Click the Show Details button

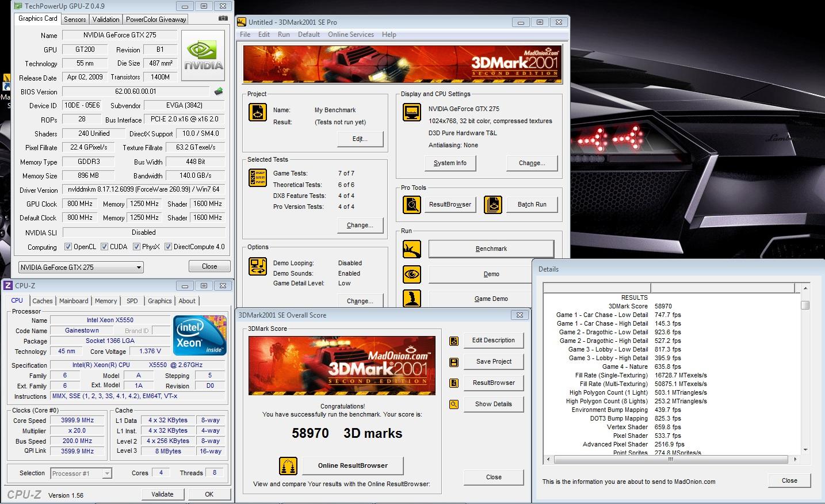point(494,404)
